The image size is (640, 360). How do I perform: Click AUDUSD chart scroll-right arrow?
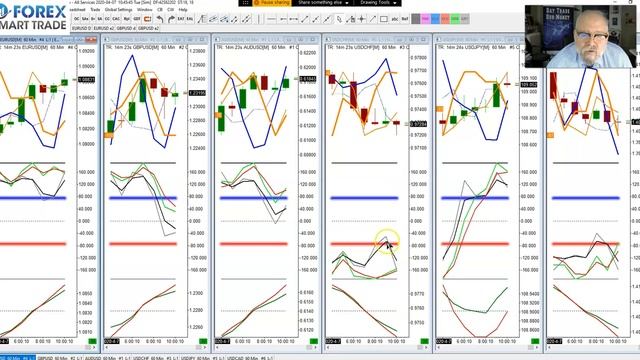click(x=316, y=347)
